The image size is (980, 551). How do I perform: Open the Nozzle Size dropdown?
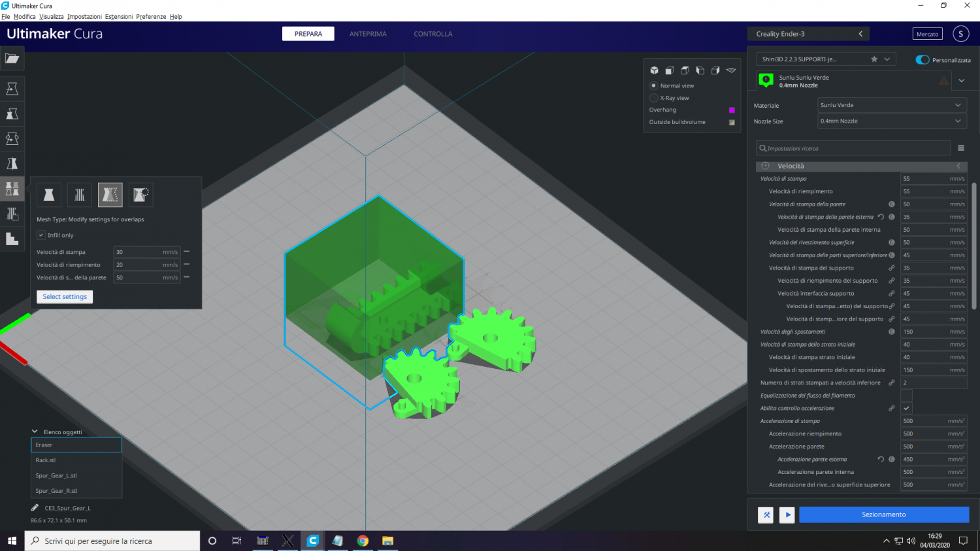892,121
